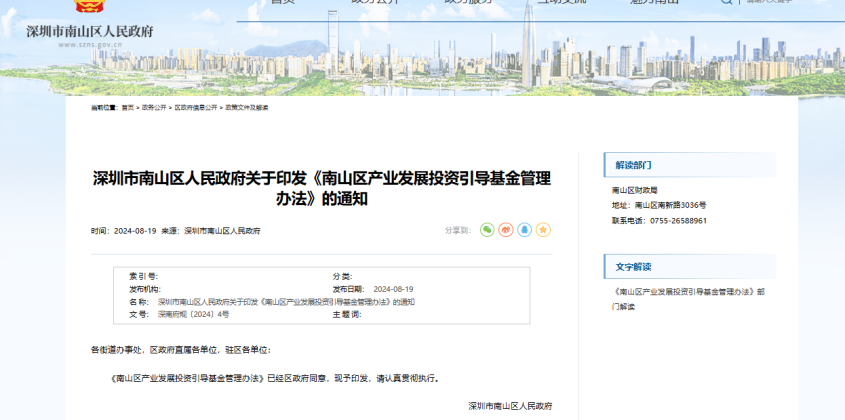845x420 pixels.
Task: Open the 政务服务 navigation menu item
Action: point(468,3)
